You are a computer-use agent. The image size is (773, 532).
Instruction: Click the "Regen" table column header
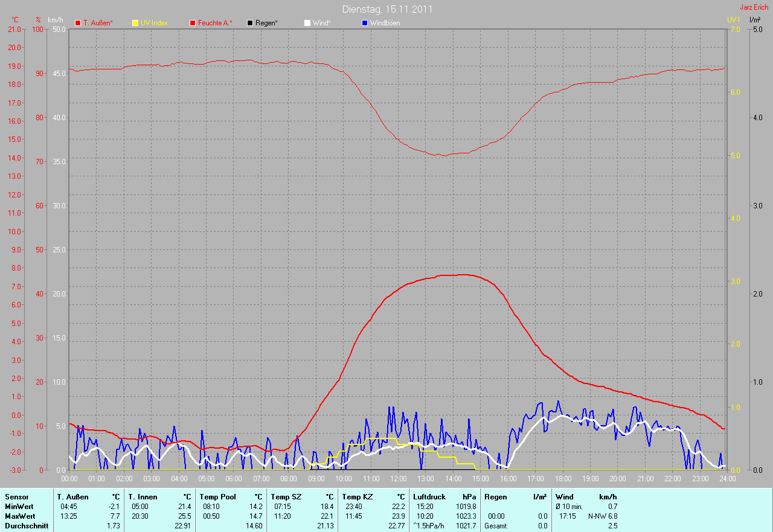(x=495, y=497)
